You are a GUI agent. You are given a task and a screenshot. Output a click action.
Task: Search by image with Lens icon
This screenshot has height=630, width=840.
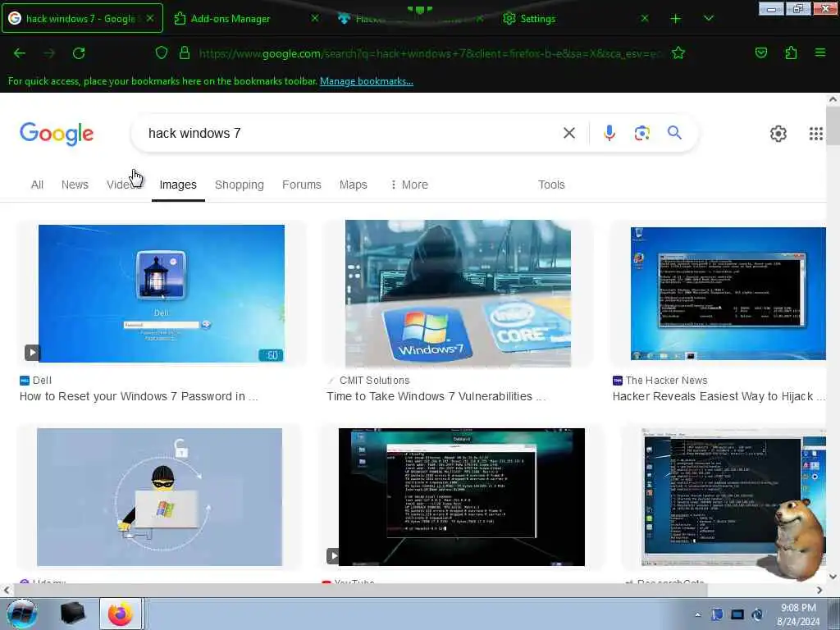pos(641,133)
